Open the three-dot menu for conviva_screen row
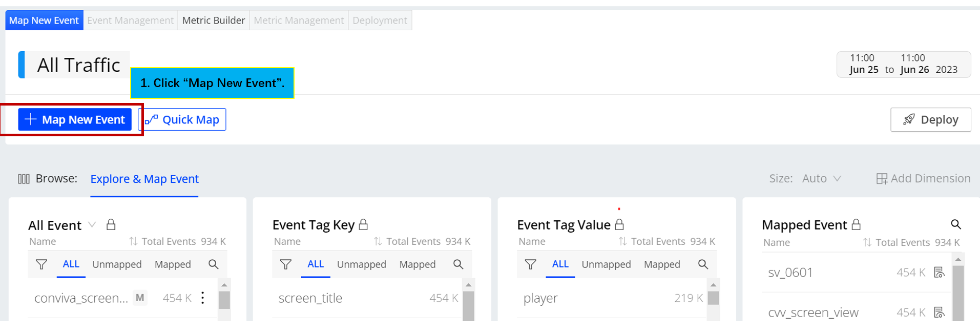This screenshot has width=980, height=333. (x=203, y=298)
